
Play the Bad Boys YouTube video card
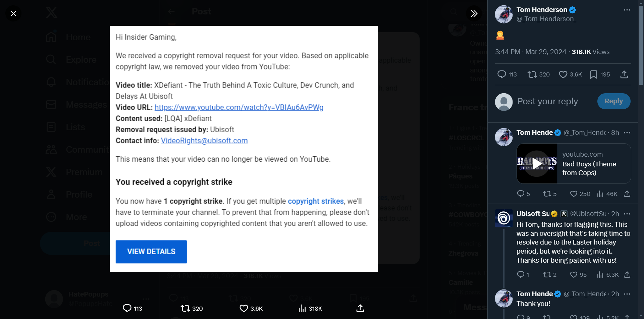click(x=537, y=164)
